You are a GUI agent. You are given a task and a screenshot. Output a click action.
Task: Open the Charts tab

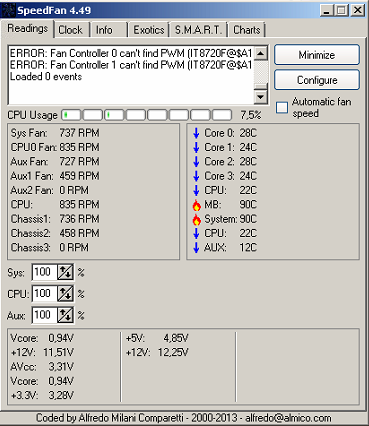[x=247, y=30]
